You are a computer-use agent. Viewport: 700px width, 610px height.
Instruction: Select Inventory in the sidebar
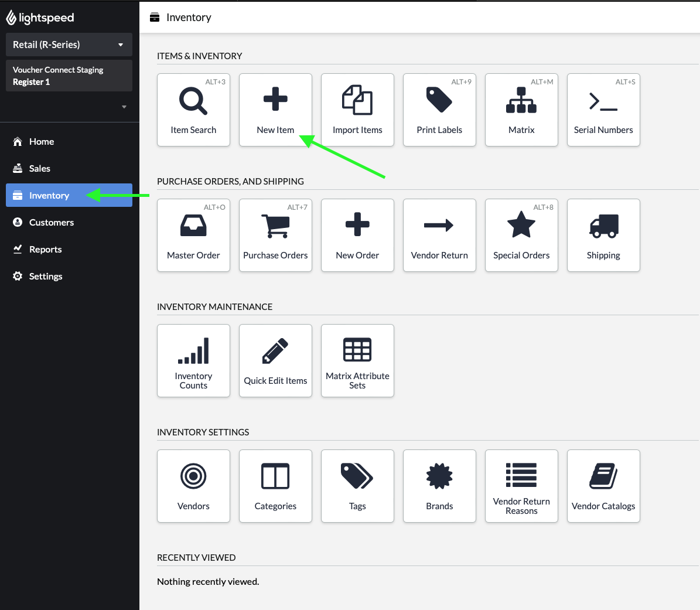tap(69, 195)
